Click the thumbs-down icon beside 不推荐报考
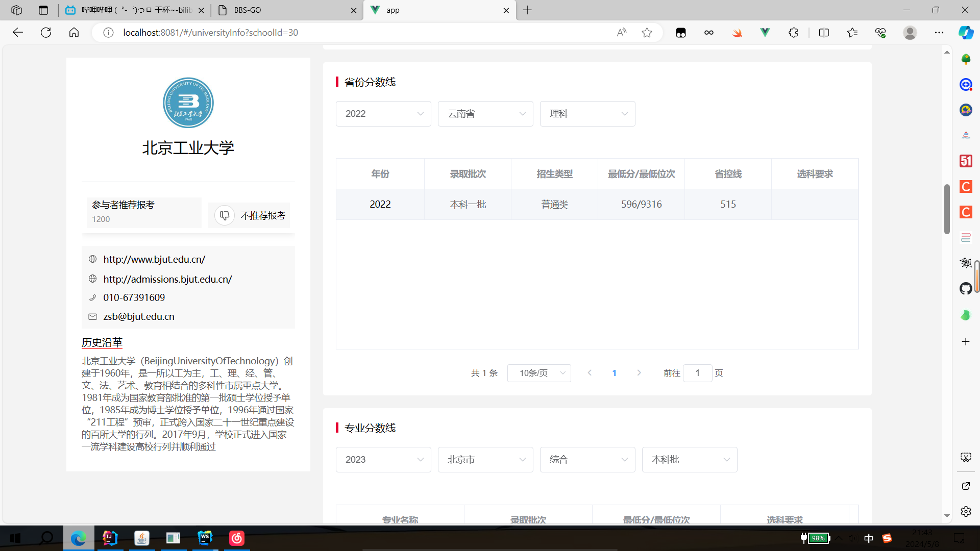This screenshot has height=551, width=980. pyautogui.click(x=225, y=215)
